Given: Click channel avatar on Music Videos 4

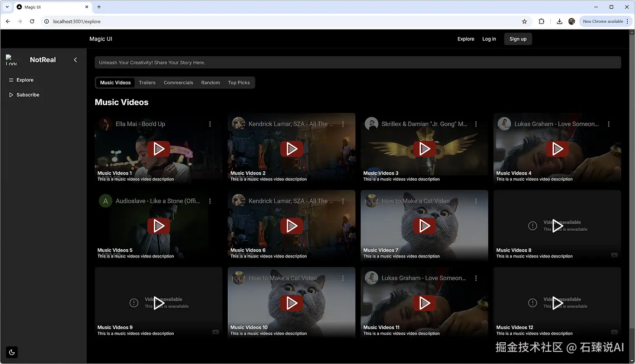Looking at the screenshot, I should point(504,124).
